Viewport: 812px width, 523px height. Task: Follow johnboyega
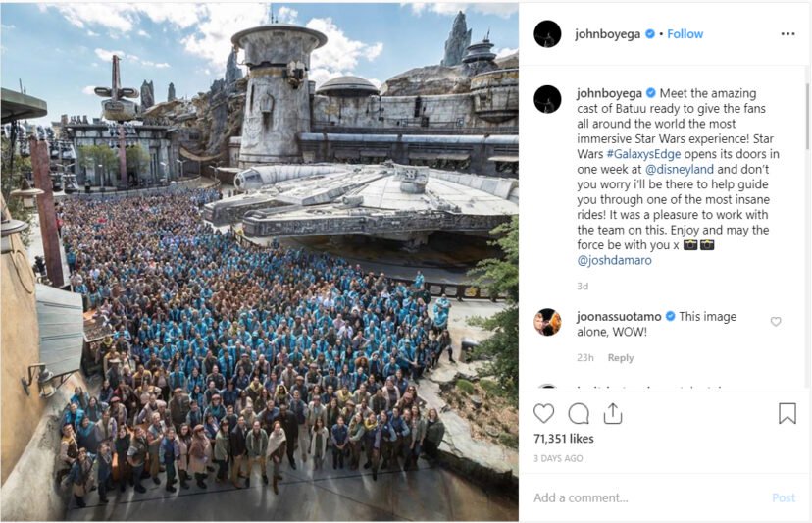[x=685, y=34]
